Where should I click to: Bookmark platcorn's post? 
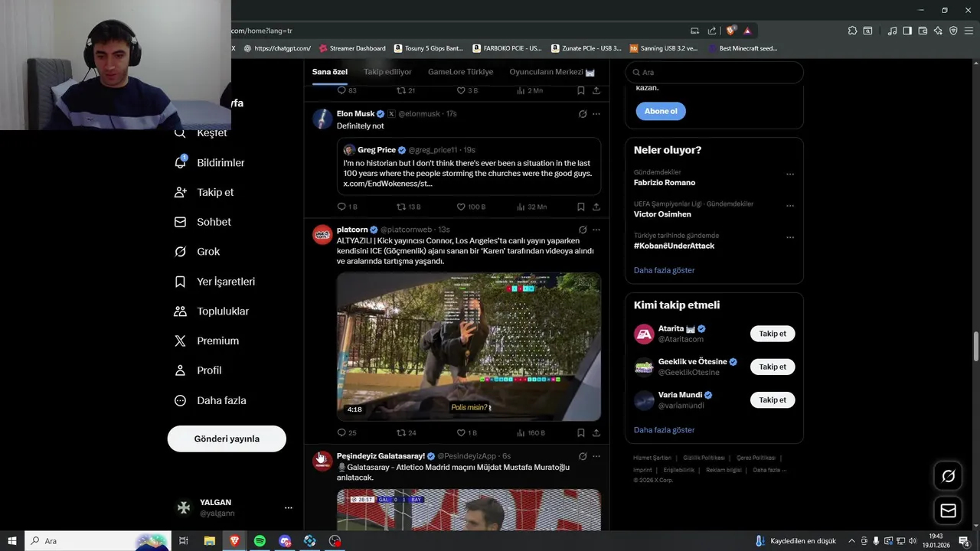tap(581, 432)
